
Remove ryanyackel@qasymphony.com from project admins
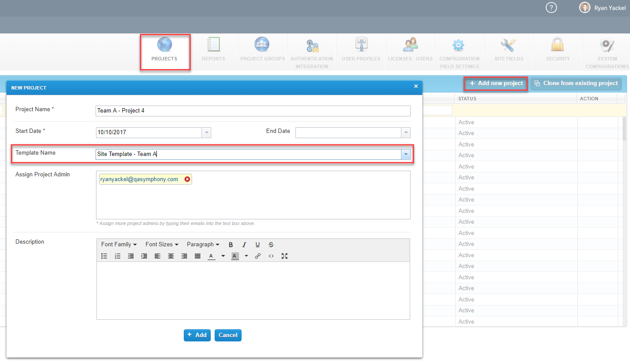pos(187,179)
